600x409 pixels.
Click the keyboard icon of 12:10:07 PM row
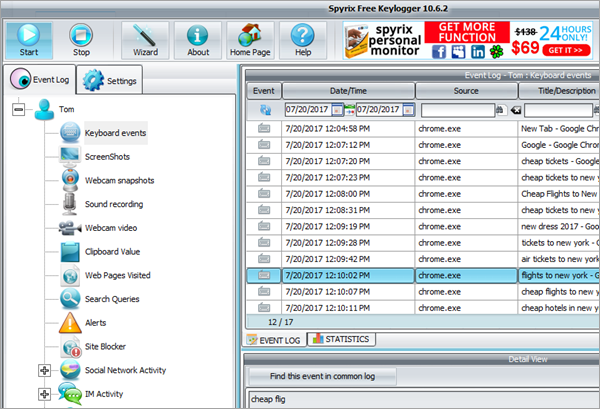[x=264, y=292]
